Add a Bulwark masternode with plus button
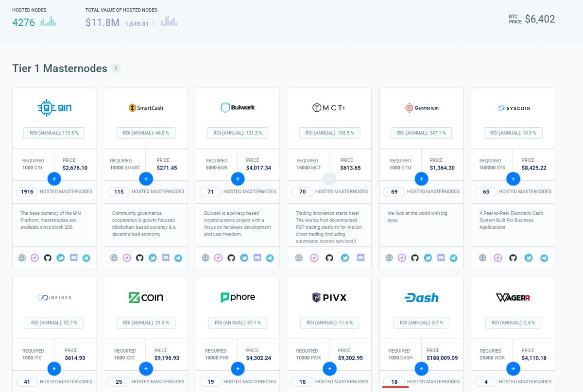 point(238,179)
